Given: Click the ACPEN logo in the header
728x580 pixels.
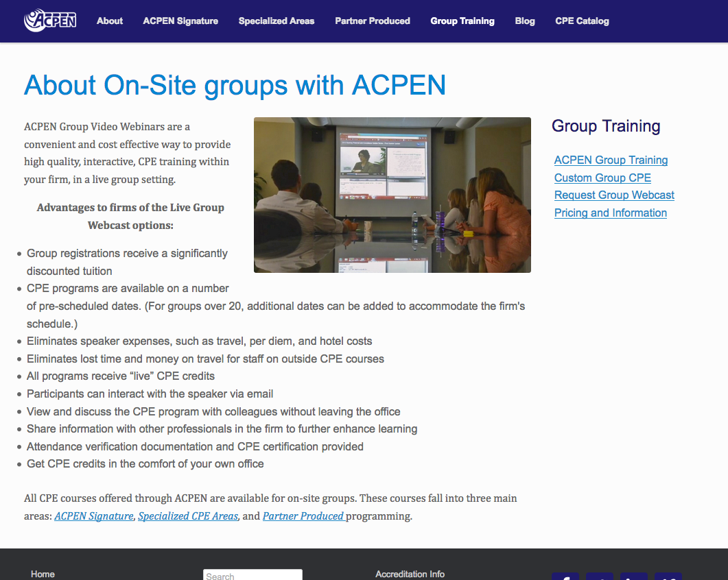Looking at the screenshot, I should (x=50, y=21).
